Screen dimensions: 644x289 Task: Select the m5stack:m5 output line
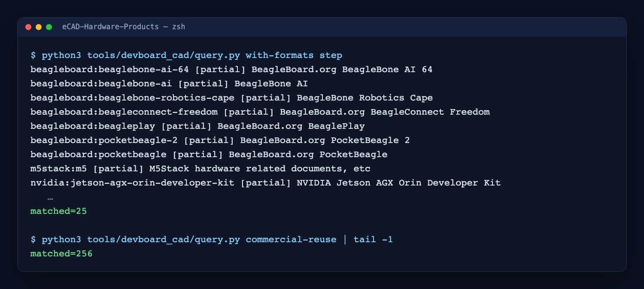pyautogui.click(x=200, y=169)
